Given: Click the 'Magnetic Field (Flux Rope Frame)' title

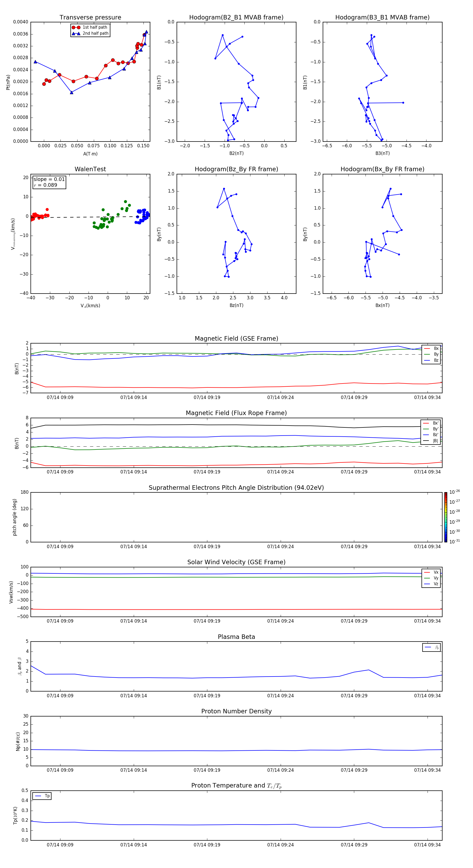Looking at the screenshot, I should pyautogui.click(x=236, y=413).
